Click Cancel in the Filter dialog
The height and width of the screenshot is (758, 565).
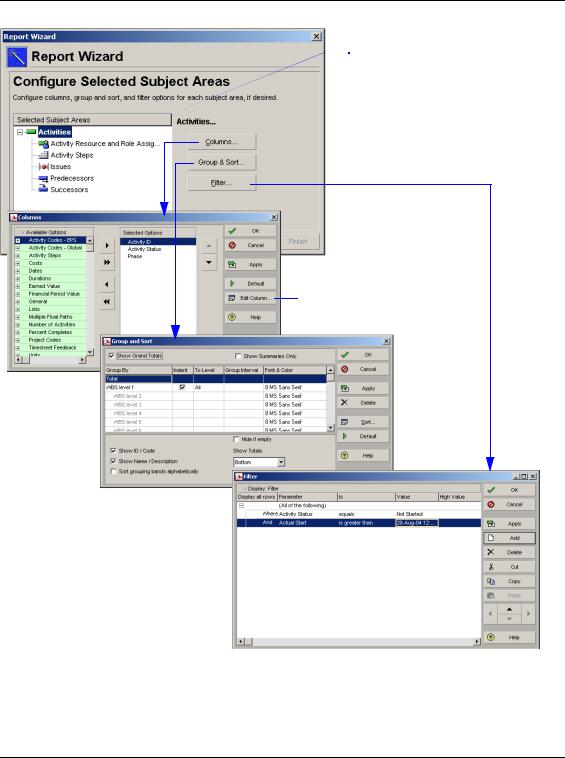[x=509, y=505]
